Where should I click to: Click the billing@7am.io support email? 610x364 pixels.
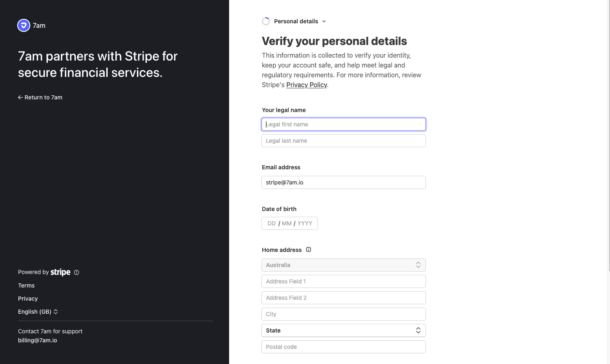click(38, 340)
